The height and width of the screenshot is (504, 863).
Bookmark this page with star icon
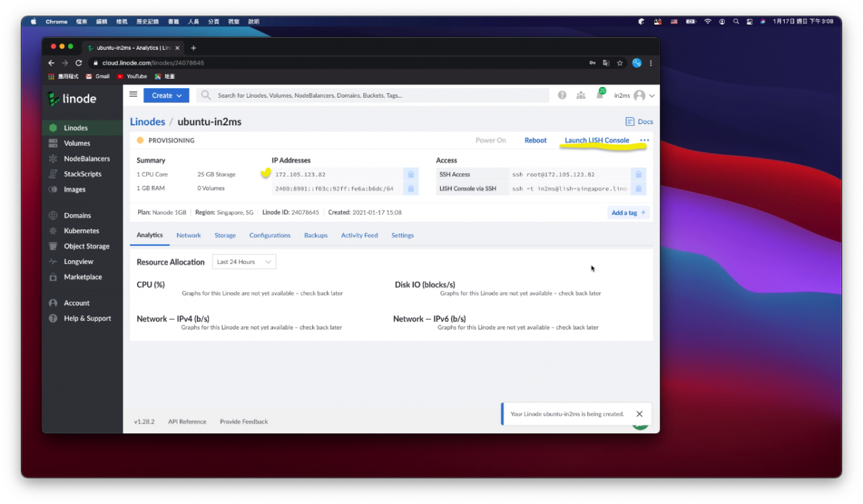(x=620, y=63)
